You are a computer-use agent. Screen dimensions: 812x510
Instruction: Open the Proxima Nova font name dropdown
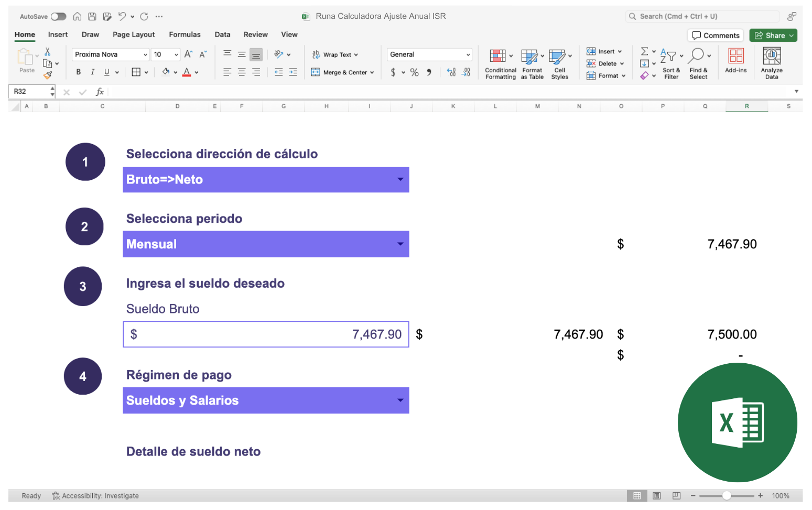pyautogui.click(x=145, y=55)
